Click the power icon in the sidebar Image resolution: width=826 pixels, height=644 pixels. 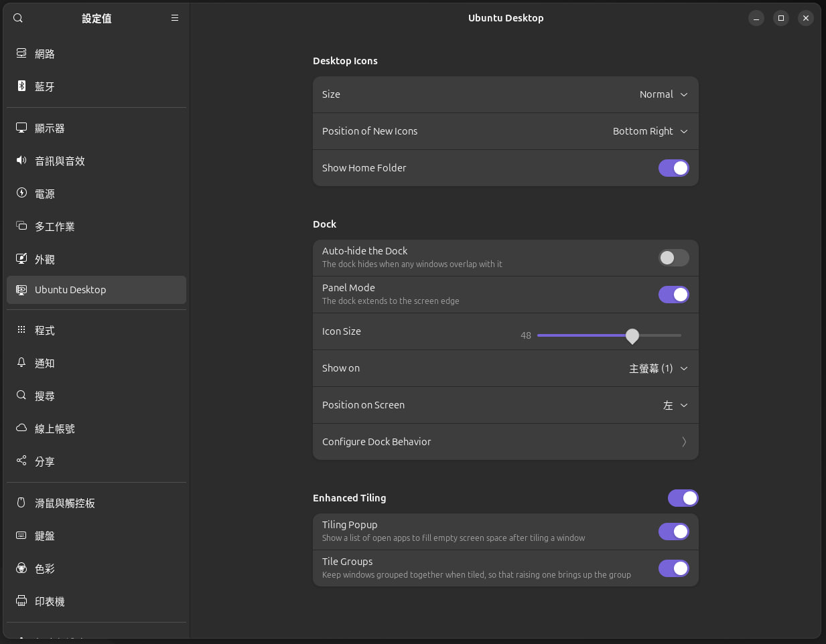point(21,193)
